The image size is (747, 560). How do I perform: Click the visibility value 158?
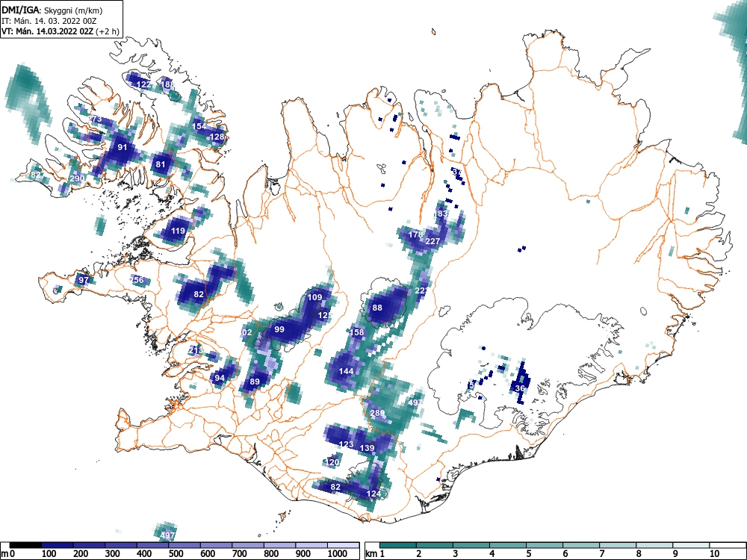pos(357,332)
